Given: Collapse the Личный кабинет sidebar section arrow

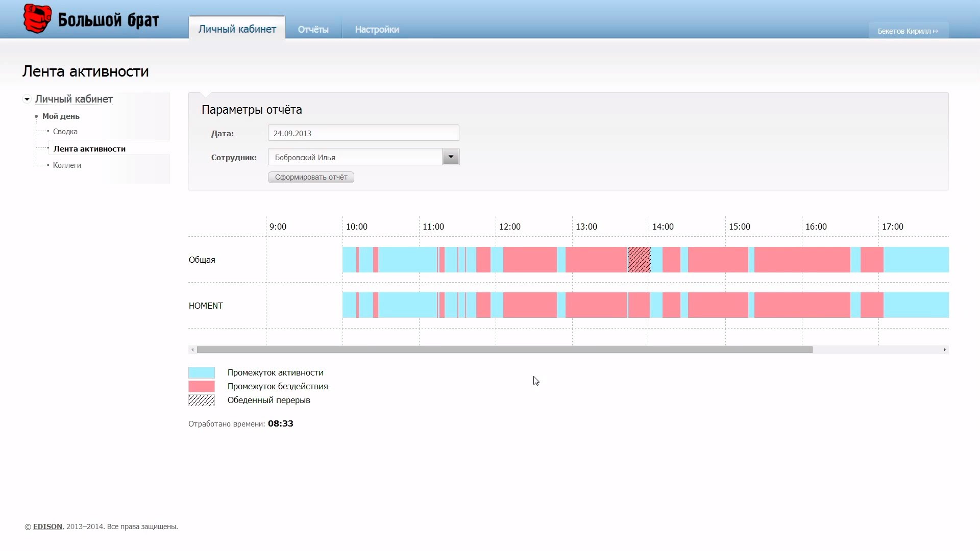Looking at the screenshot, I should click(27, 99).
